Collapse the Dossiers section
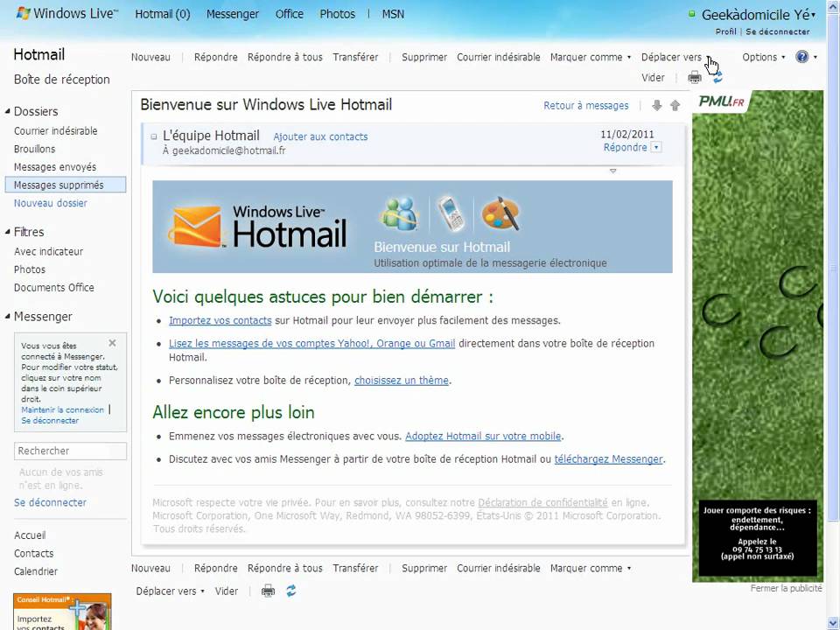 [8, 111]
